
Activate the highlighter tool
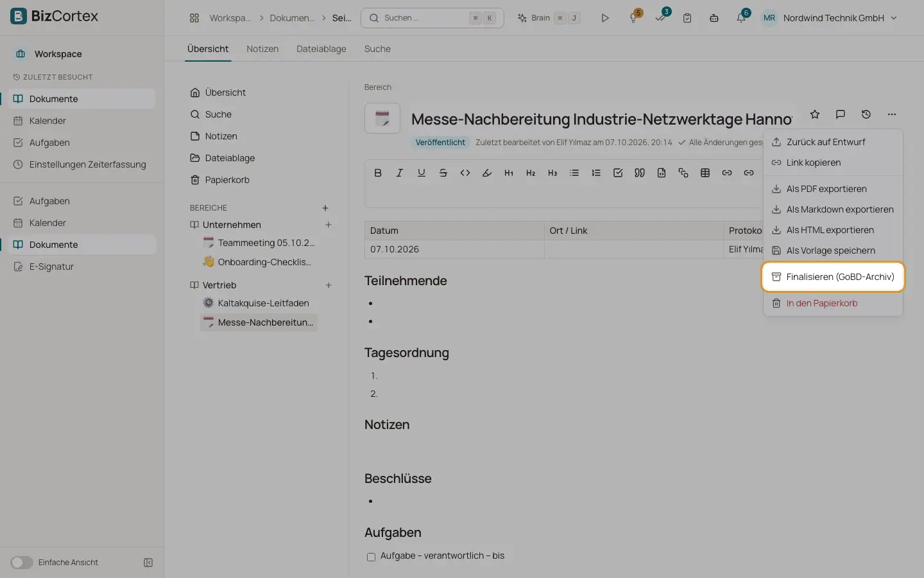pos(487,173)
